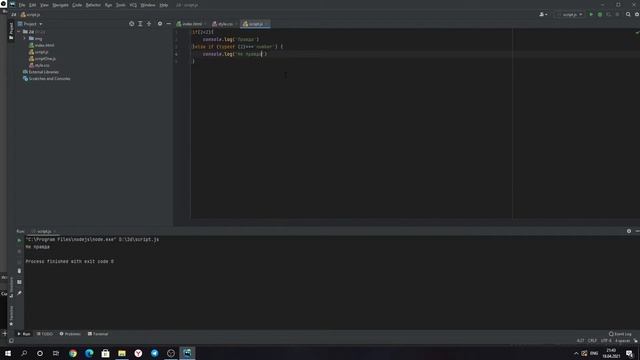The image size is (640, 360).
Task: Click the Run panel pin tab icon
Action: point(19,293)
